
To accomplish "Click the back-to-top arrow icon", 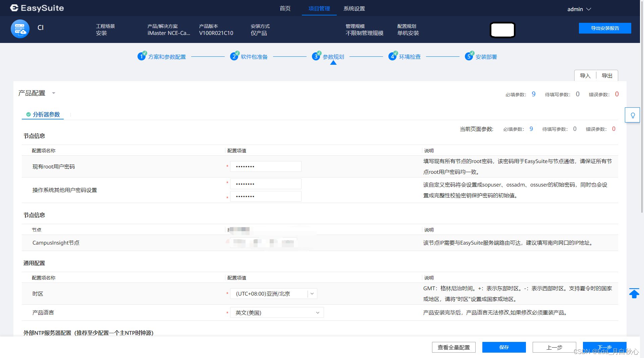I will pos(634,293).
